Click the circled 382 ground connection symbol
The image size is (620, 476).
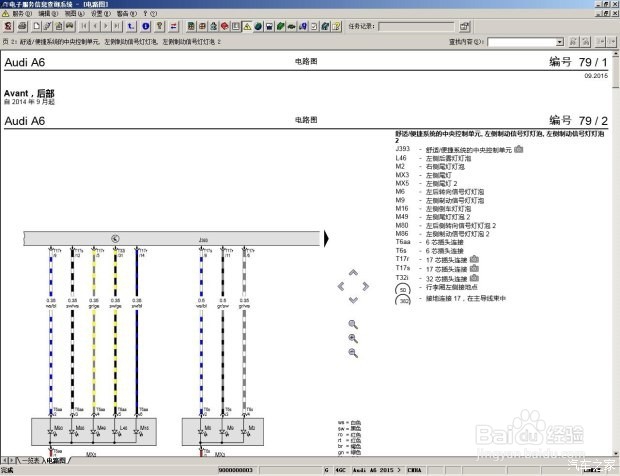coord(403,300)
